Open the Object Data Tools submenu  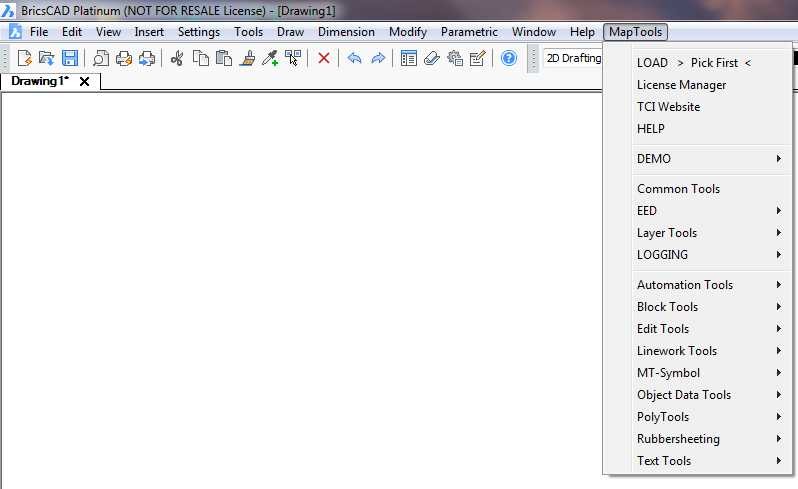[x=711, y=394]
